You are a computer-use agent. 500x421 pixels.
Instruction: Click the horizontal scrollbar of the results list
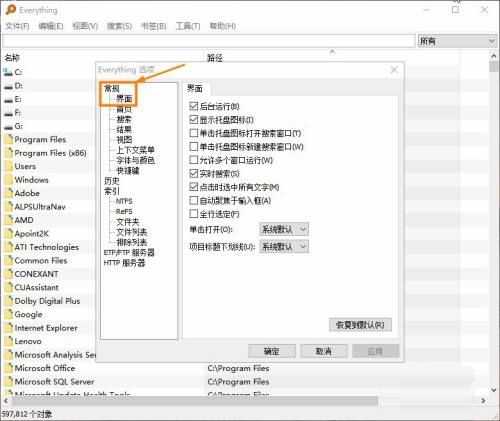[194, 401]
